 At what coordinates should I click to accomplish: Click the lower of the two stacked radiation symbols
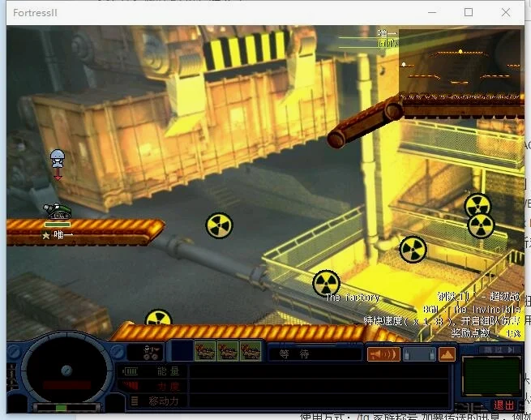pyautogui.click(x=481, y=225)
